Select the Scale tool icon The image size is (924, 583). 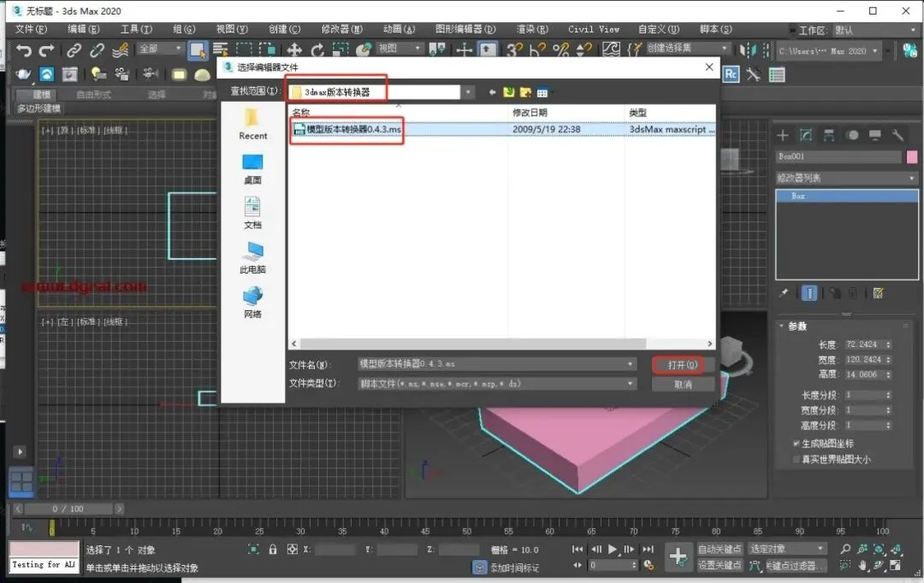[341, 50]
